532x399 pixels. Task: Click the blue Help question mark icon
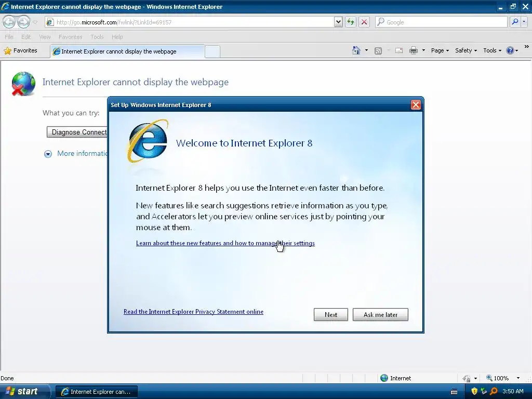[x=510, y=50]
